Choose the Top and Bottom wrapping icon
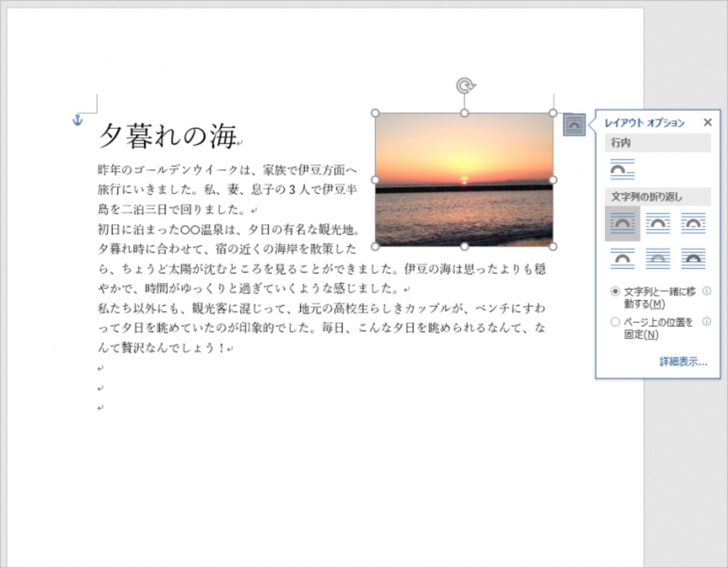 [x=622, y=259]
